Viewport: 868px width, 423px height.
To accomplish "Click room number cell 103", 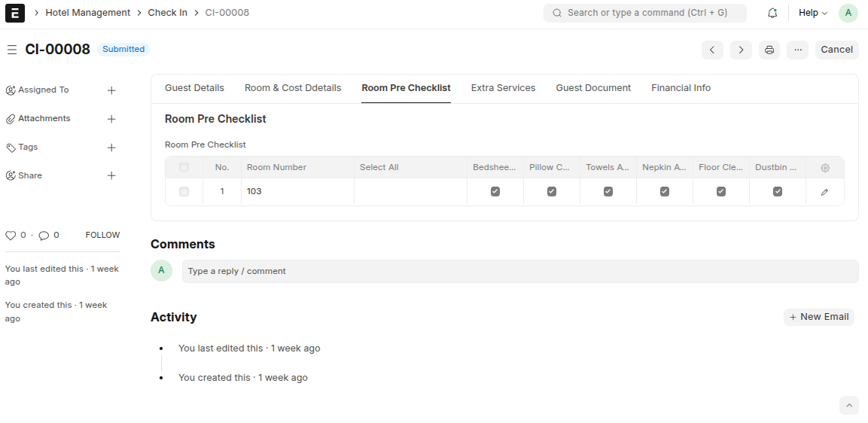I will tap(297, 192).
